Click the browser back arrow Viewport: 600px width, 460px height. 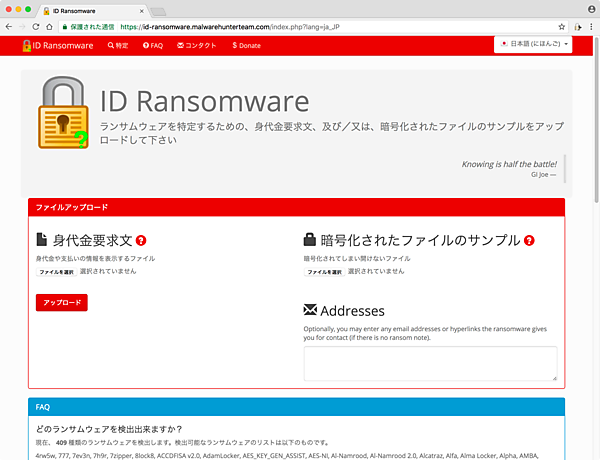pos(12,25)
